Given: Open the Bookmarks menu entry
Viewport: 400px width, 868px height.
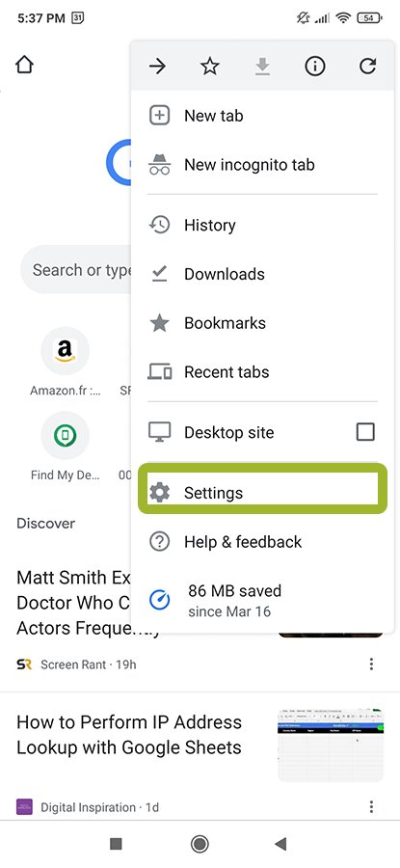Looking at the screenshot, I should coord(262,323).
